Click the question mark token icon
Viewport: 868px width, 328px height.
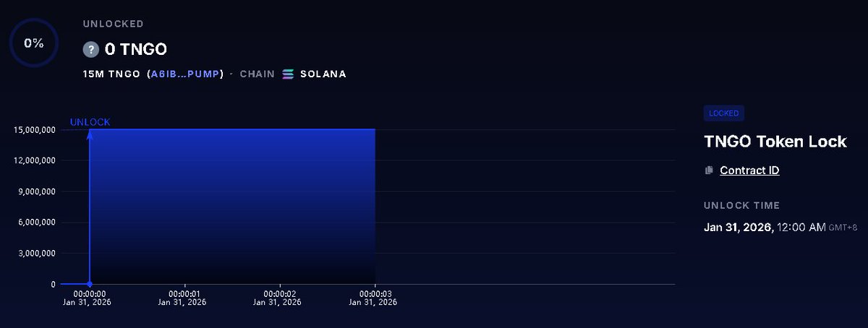(x=90, y=49)
